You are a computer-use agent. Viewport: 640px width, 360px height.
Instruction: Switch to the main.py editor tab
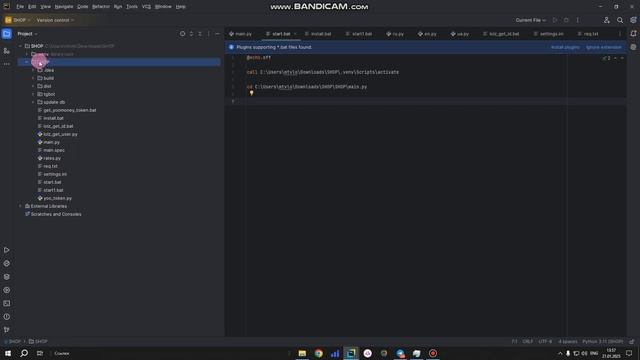240,34
